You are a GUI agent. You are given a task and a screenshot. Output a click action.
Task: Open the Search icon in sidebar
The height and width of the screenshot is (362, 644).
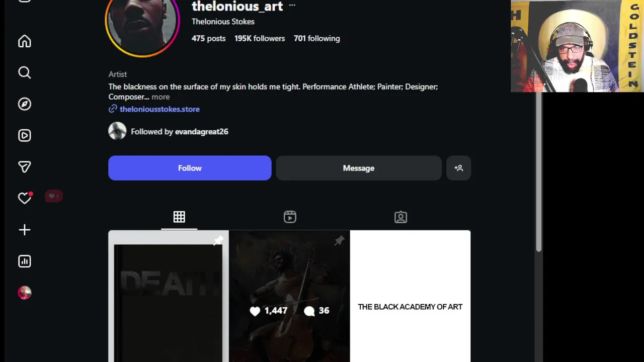pos(25,73)
